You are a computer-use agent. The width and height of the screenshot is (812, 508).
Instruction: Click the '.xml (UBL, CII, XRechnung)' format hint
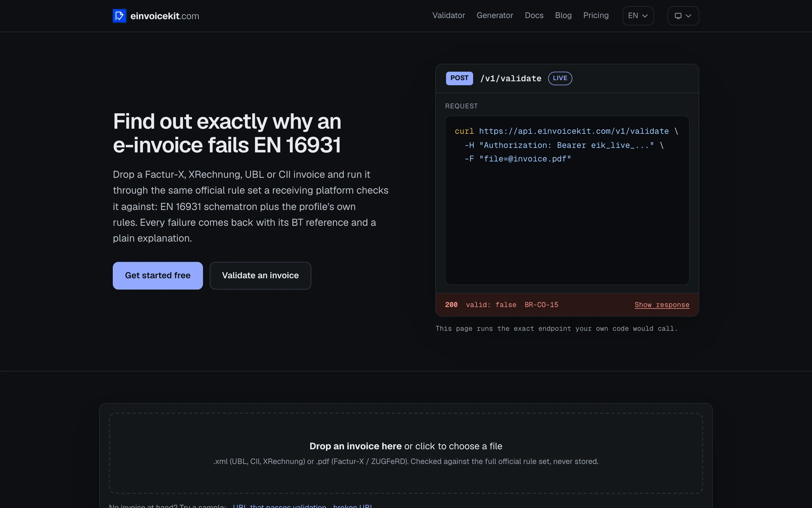point(406,461)
